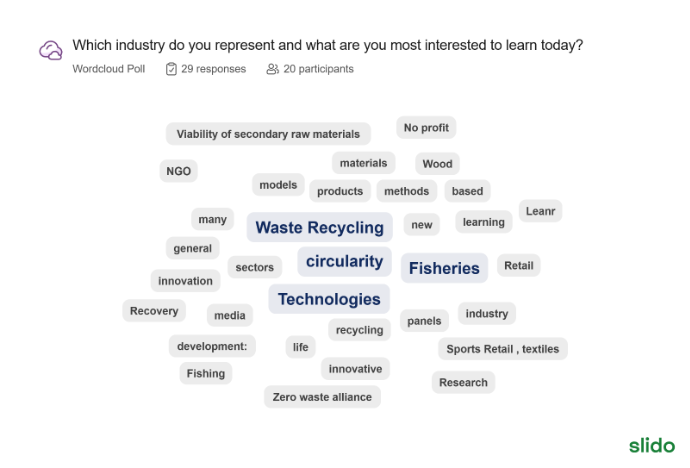Click 'Viability of secondary raw materials' tag
This screenshot has width=690, height=468.
pyautogui.click(x=268, y=134)
